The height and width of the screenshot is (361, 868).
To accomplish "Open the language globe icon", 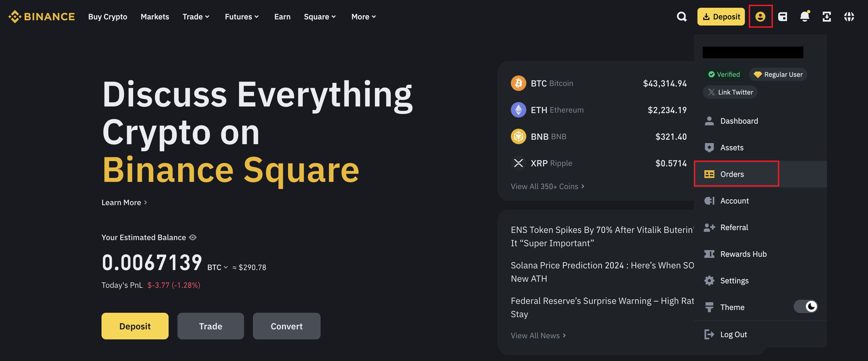I will point(849,17).
